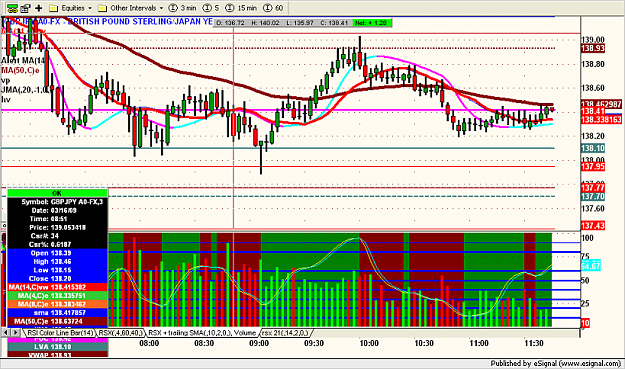Click the 10:00 time axis label
The height and width of the screenshot is (369, 625).
[369, 343]
